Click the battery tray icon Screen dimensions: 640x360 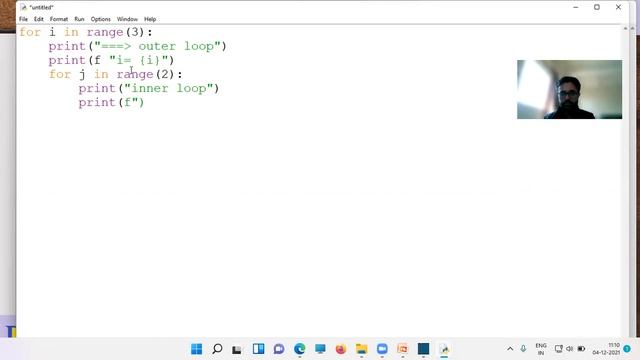coord(581,349)
